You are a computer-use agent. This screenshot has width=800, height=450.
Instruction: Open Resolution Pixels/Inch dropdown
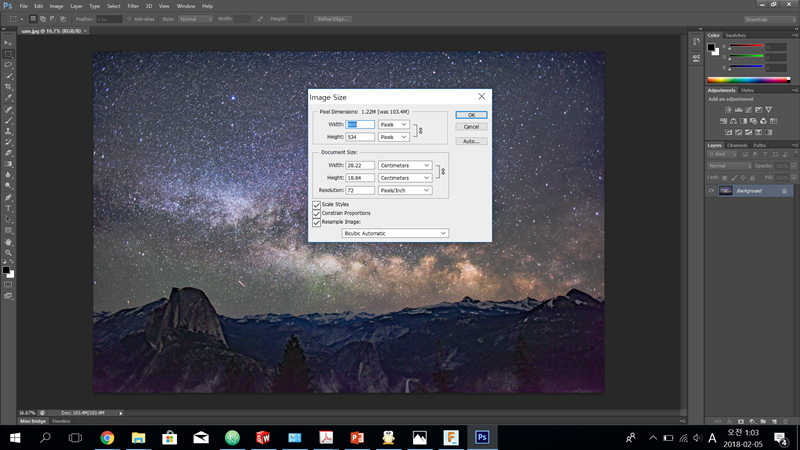[405, 190]
